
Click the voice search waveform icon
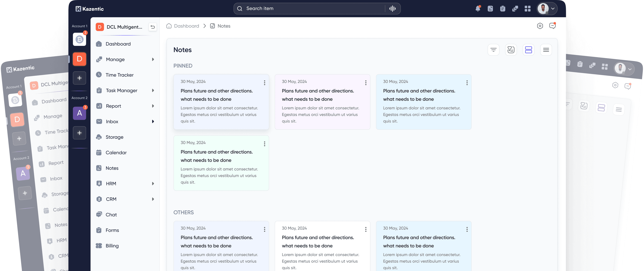[392, 9]
